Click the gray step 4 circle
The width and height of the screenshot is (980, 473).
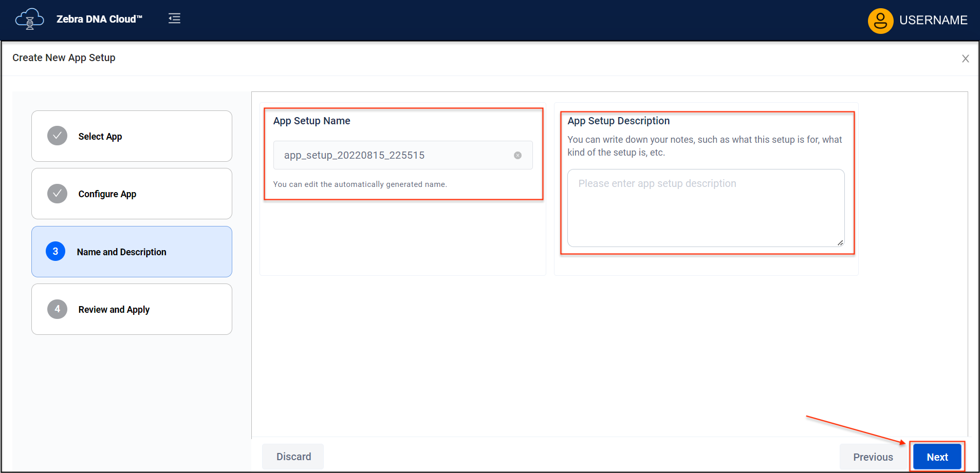click(x=58, y=309)
